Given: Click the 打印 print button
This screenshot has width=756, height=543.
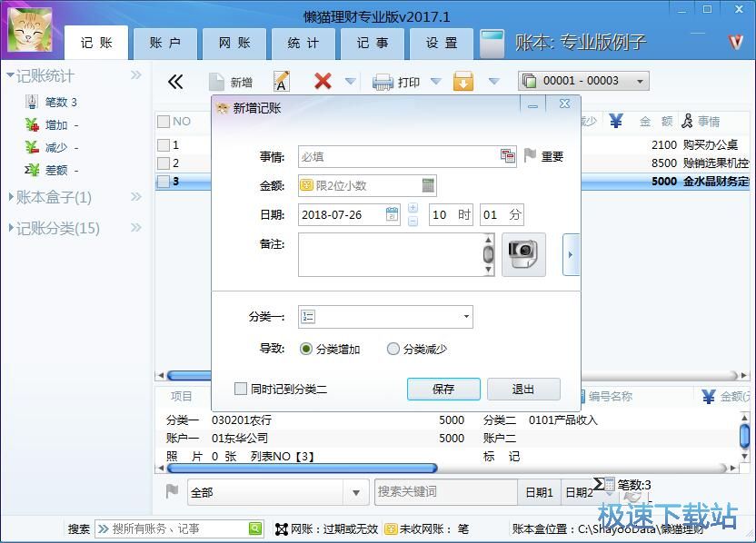Looking at the screenshot, I should (x=396, y=82).
